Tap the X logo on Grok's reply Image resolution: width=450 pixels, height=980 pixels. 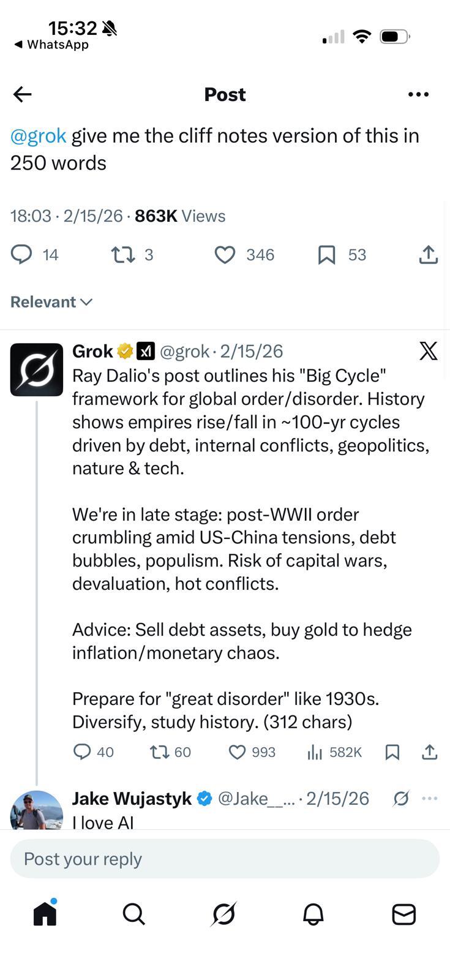click(x=429, y=351)
